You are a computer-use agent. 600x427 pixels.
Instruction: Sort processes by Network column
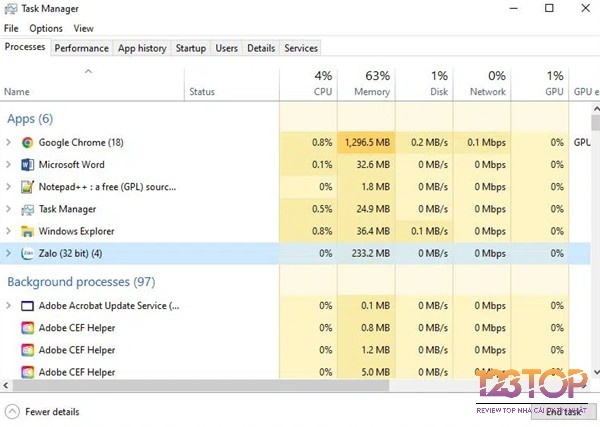tap(482, 84)
